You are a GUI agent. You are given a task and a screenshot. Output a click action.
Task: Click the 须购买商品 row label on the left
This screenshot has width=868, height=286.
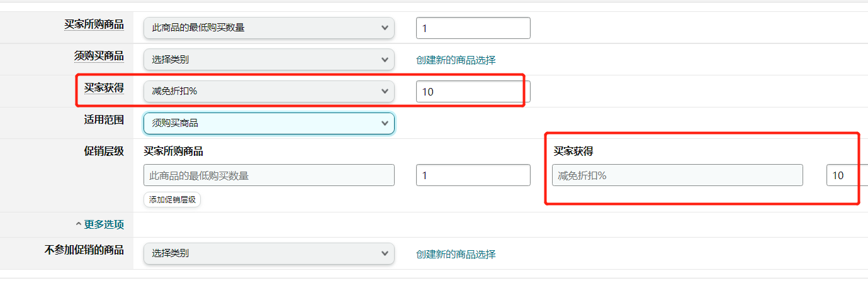pyautogui.click(x=99, y=56)
